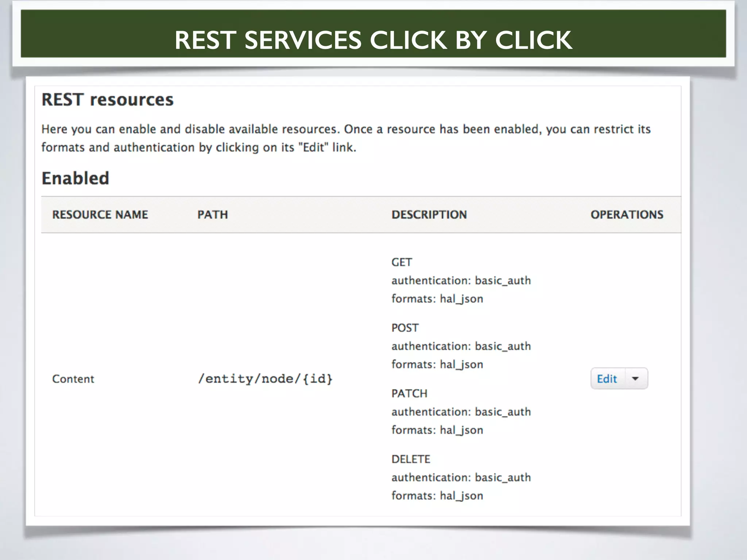Click the OPERATIONS column header

click(627, 214)
